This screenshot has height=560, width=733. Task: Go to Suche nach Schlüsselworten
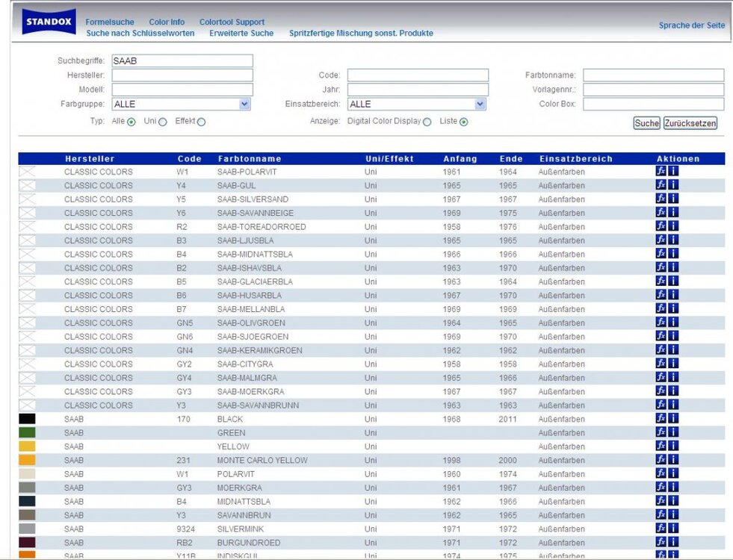140,33
